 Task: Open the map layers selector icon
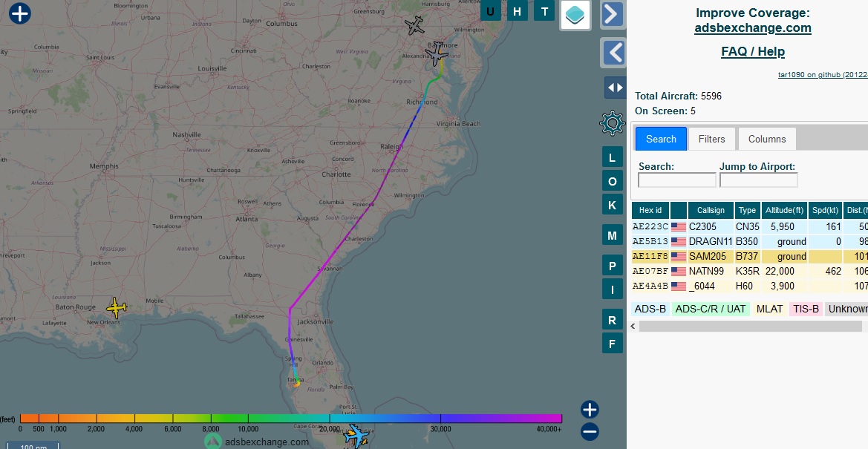click(x=575, y=15)
